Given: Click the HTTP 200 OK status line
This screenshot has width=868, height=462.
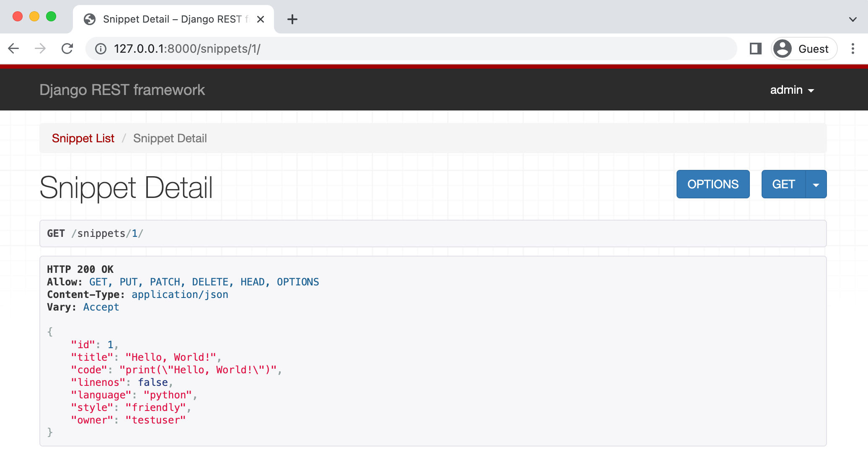Looking at the screenshot, I should (x=80, y=269).
